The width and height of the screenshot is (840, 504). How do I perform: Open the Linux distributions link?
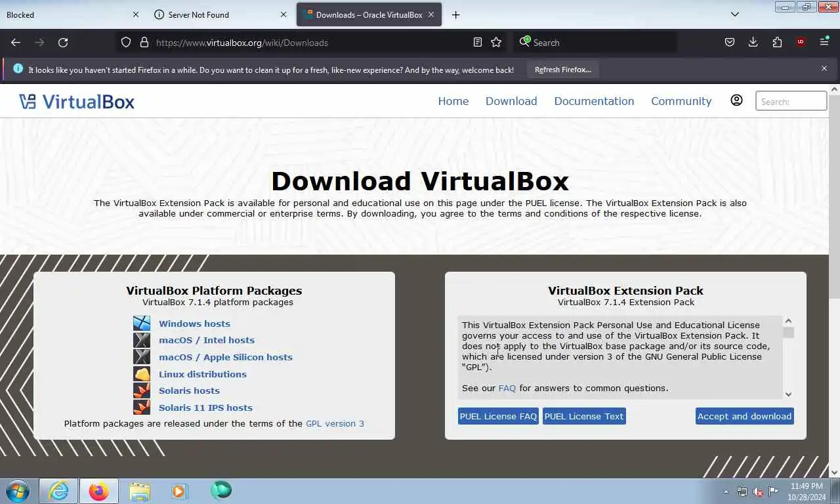coord(203,374)
